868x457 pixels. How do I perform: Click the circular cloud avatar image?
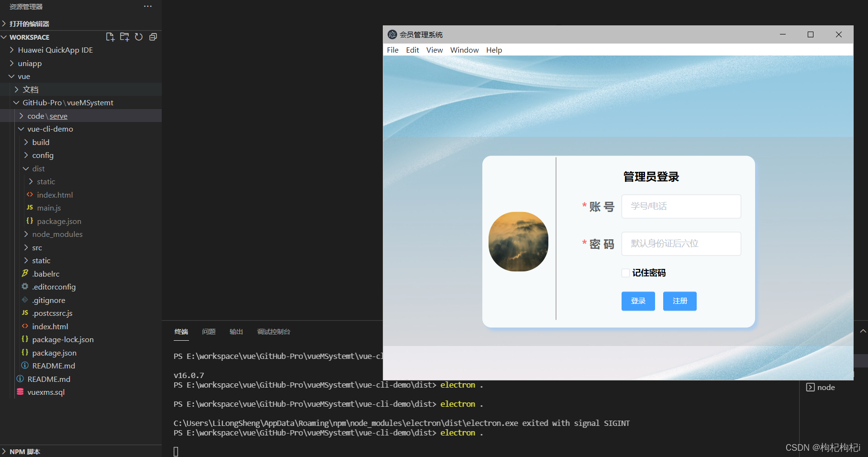[x=518, y=242]
